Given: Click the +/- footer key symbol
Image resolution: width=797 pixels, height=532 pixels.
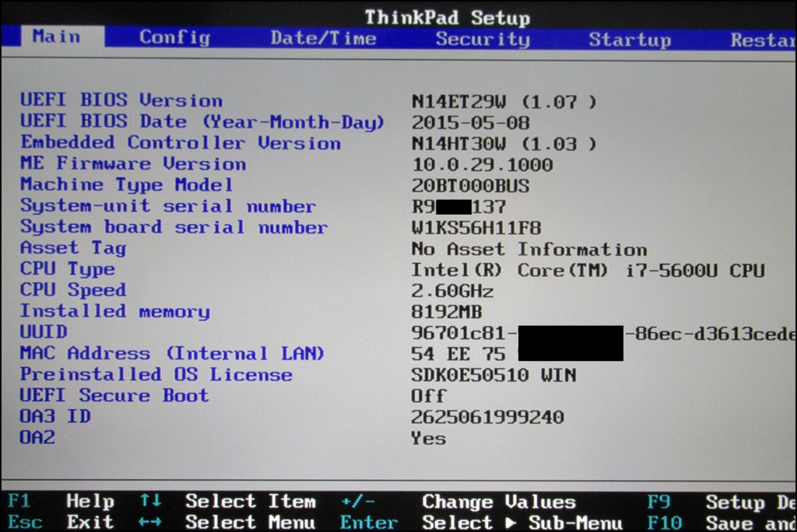Looking at the screenshot, I should click(x=358, y=502).
